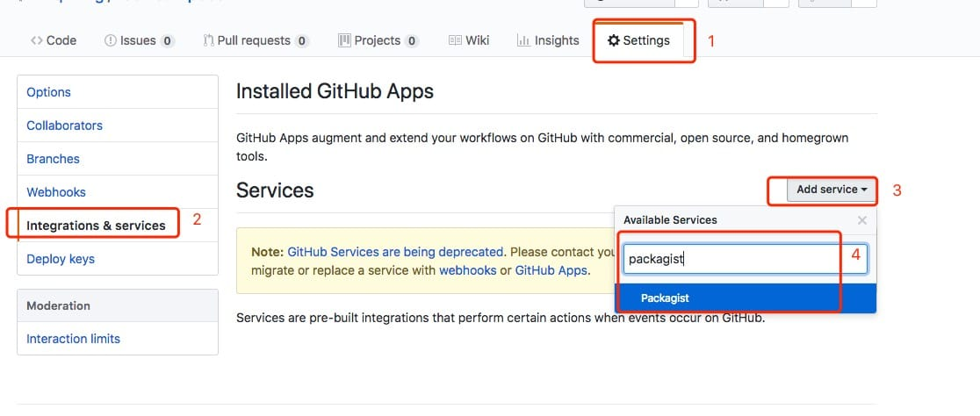980x416 pixels.
Task: Go to Pull requests tab
Action: pos(255,40)
